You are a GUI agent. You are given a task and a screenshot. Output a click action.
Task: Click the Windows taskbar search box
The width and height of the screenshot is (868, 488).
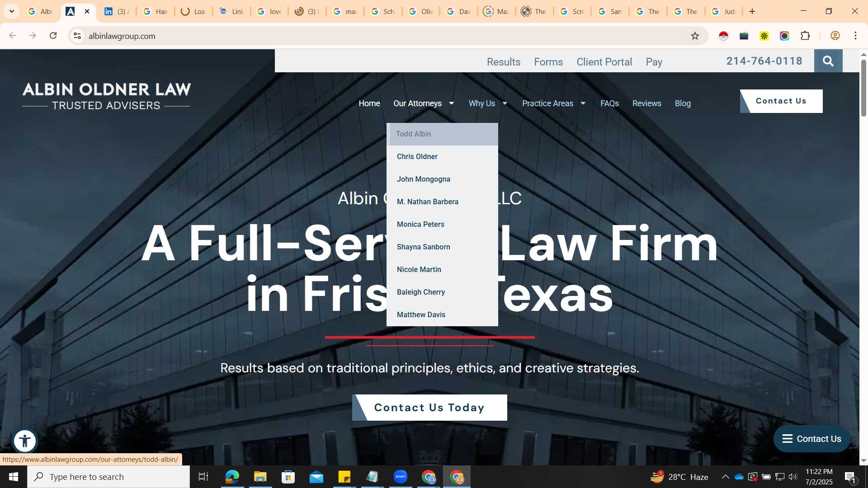[108, 477]
